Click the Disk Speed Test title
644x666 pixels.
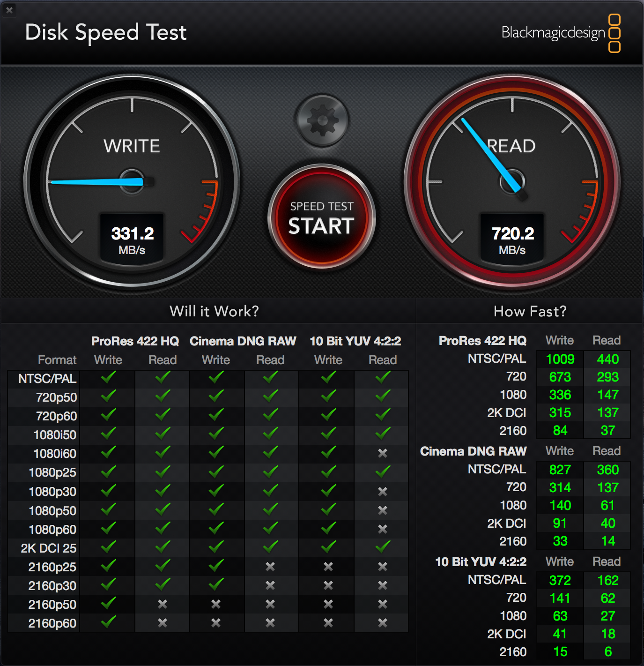click(106, 33)
